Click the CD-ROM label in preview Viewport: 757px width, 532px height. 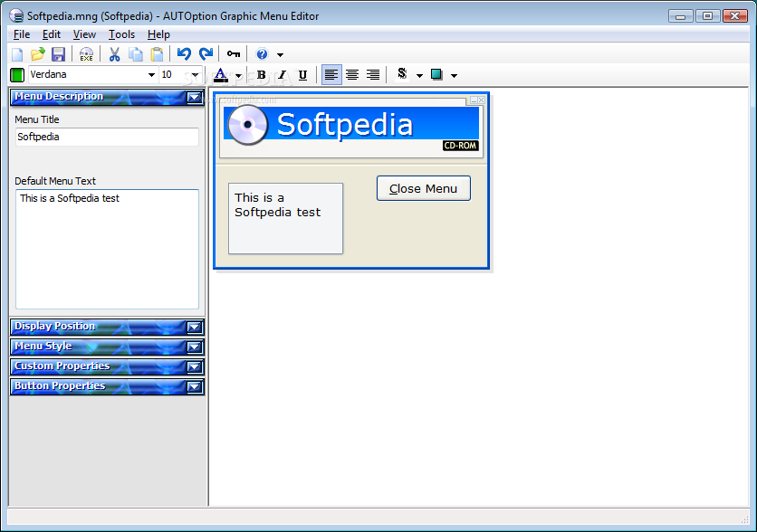point(461,146)
